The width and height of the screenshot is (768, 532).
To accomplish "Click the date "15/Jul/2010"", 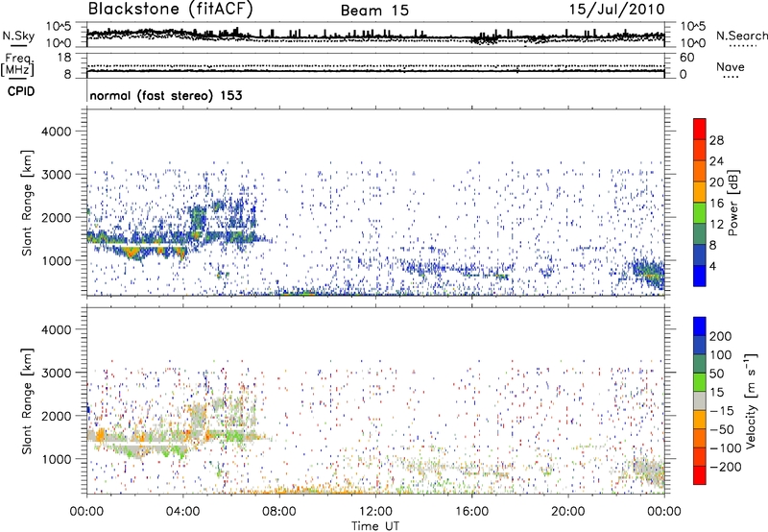I will coord(616,10).
